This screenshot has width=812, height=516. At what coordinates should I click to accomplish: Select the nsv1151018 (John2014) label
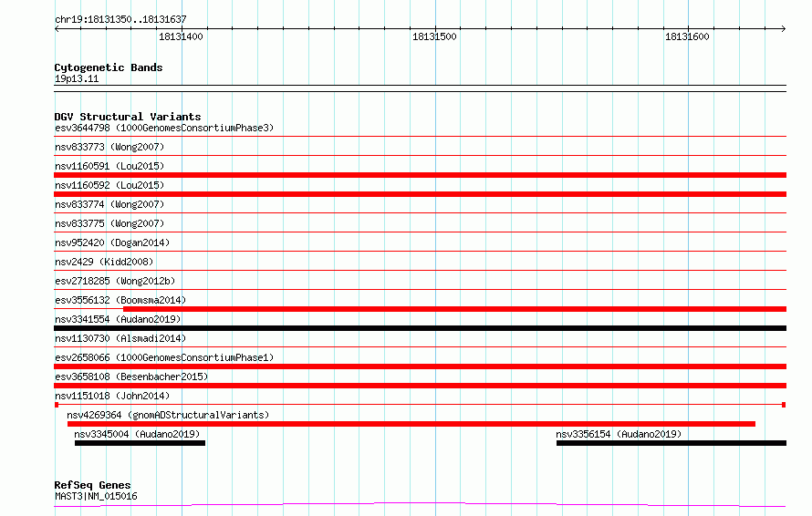[112, 396]
